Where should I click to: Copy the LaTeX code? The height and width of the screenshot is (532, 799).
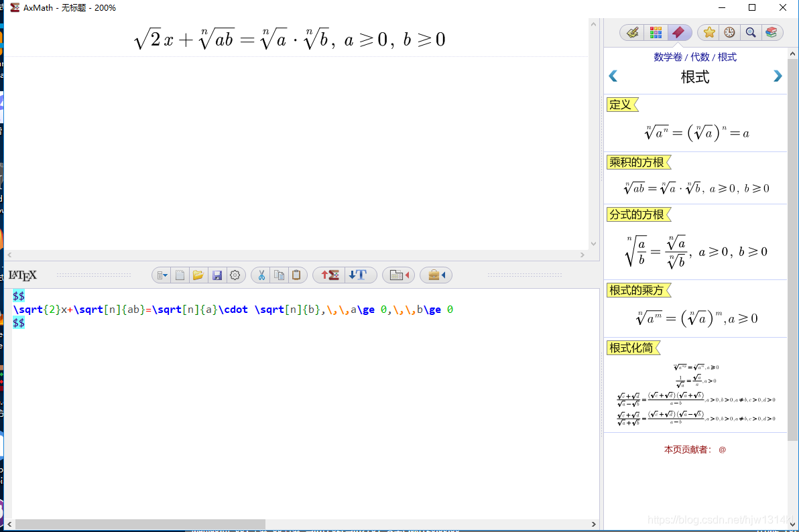(280, 275)
